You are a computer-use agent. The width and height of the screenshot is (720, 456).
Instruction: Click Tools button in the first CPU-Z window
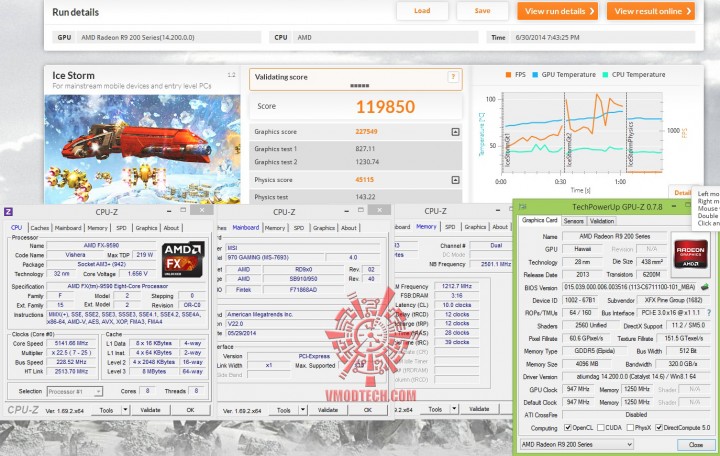click(107, 410)
